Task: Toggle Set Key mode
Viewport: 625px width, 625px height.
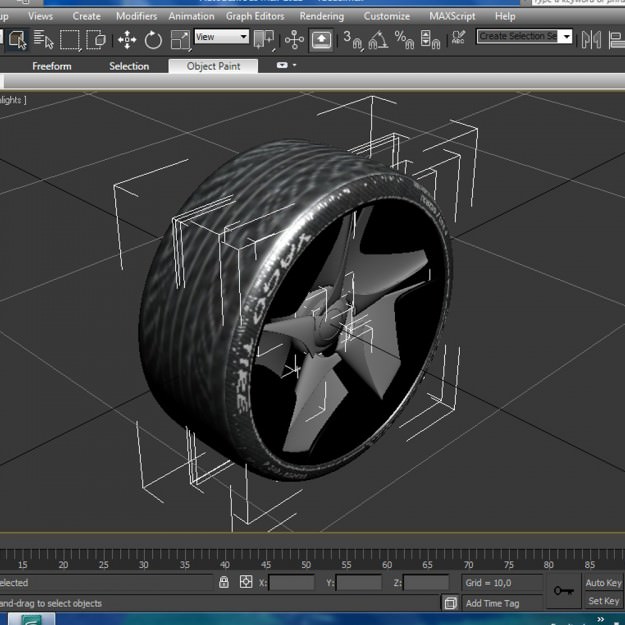Action: (603, 601)
